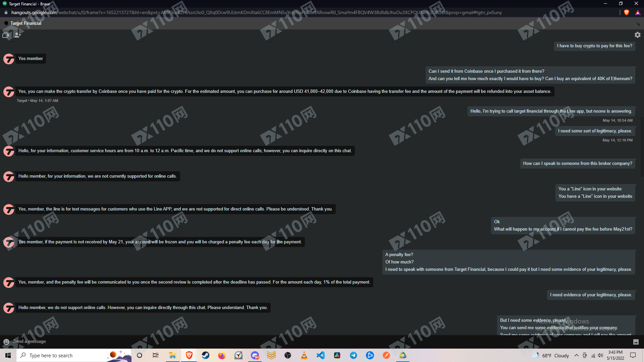Click the weather widget showing 68°F Cloudy

pyautogui.click(x=551, y=355)
